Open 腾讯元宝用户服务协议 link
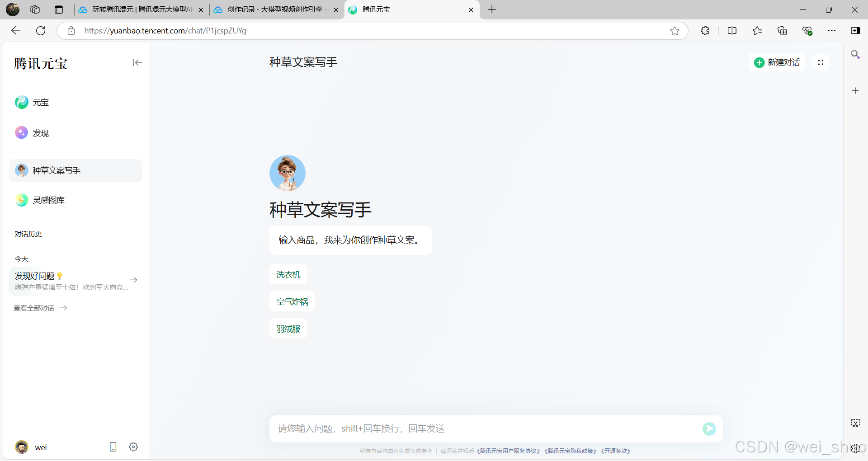The image size is (868, 461). tap(508, 451)
